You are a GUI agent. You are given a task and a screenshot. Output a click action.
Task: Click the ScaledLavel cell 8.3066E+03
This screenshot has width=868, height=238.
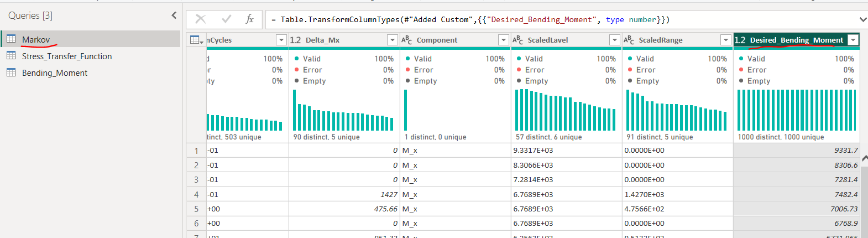click(x=566, y=165)
